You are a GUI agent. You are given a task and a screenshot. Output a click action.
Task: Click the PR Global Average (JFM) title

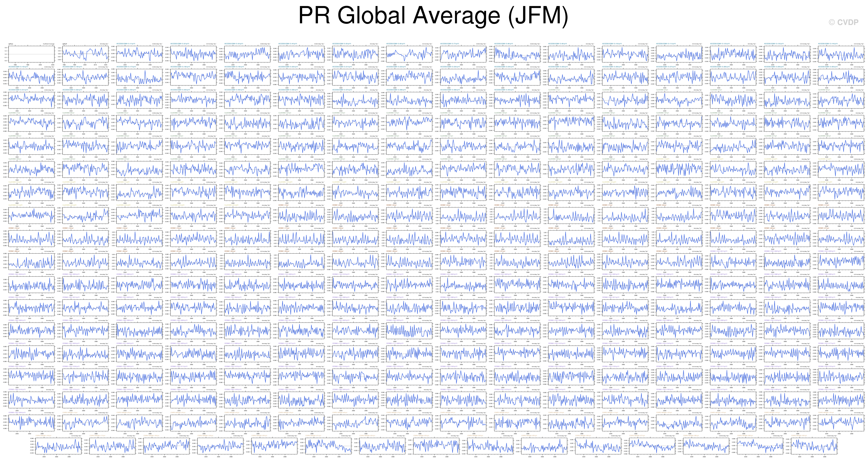pos(433,16)
